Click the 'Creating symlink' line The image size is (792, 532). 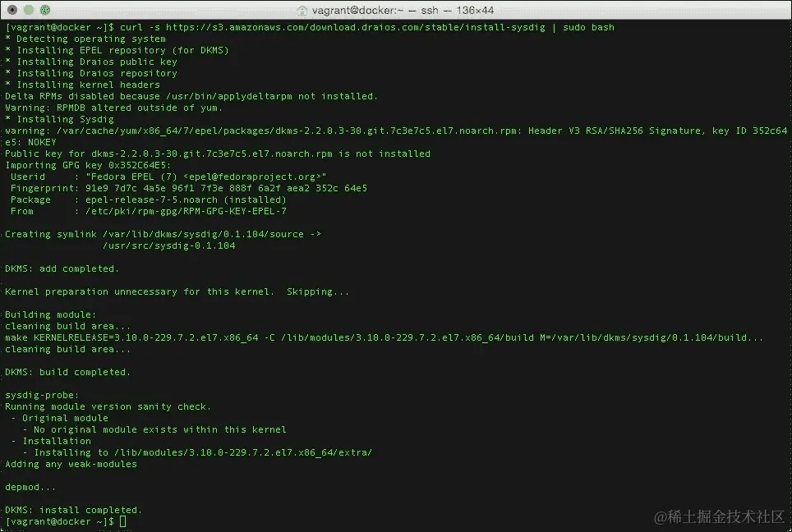[x=163, y=234]
